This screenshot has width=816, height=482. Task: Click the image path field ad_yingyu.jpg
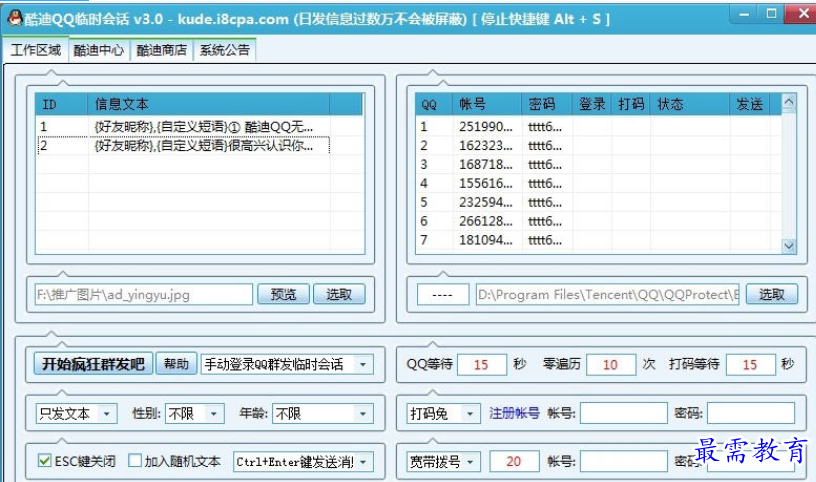click(144, 295)
